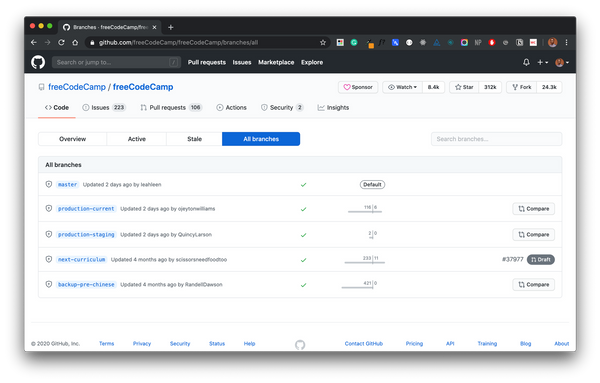
Task: Open a new browser tab with plus
Action: point(171,27)
